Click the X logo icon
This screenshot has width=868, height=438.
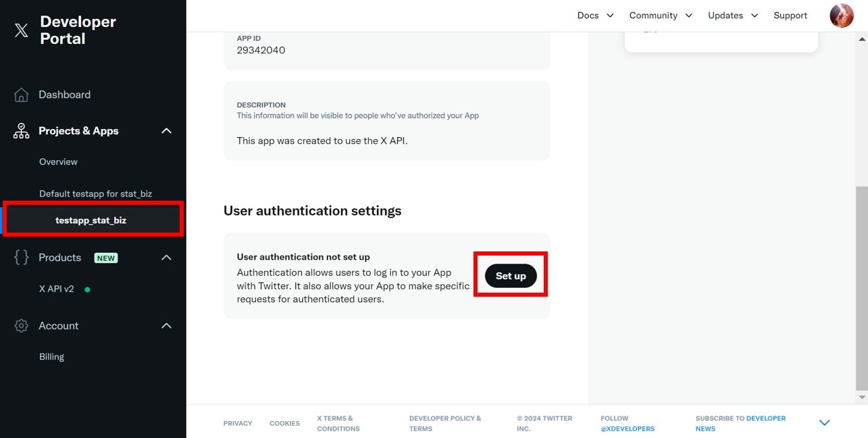coord(22,30)
